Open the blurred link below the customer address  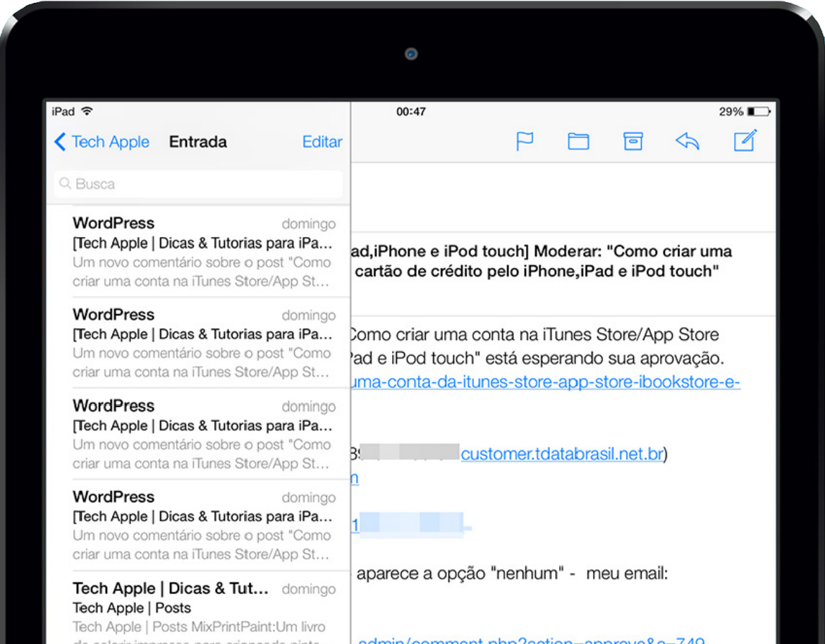click(x=411, y=524)
